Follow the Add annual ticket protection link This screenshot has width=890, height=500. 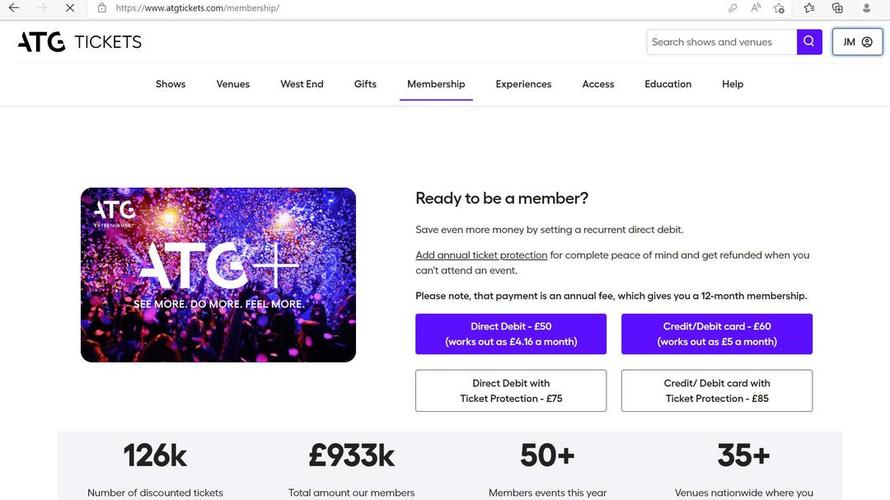tap(481, 256)
